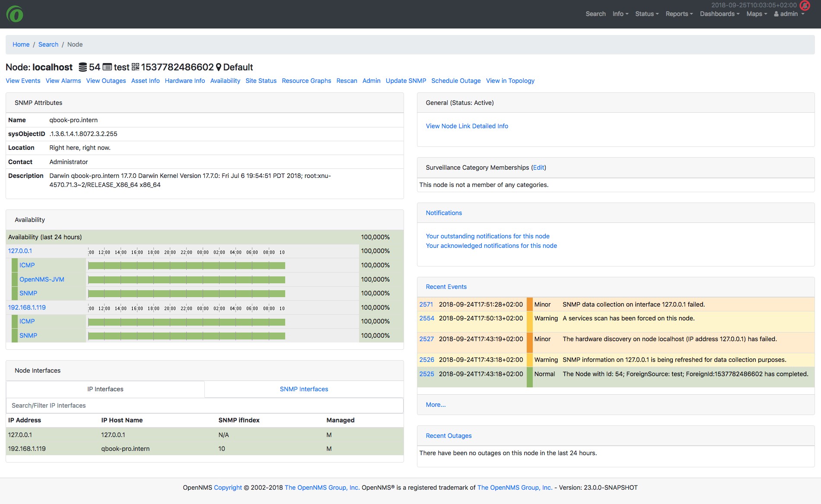Toggle the muted notifications bell icon
The width and height of the screenshot is (821, 504).
[805, 6]
